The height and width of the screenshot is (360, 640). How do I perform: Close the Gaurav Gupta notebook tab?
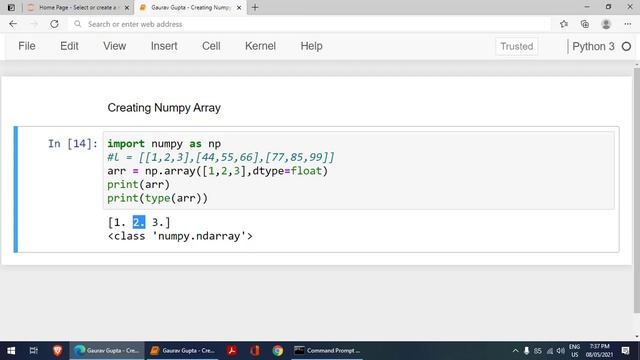coord(239,8)
